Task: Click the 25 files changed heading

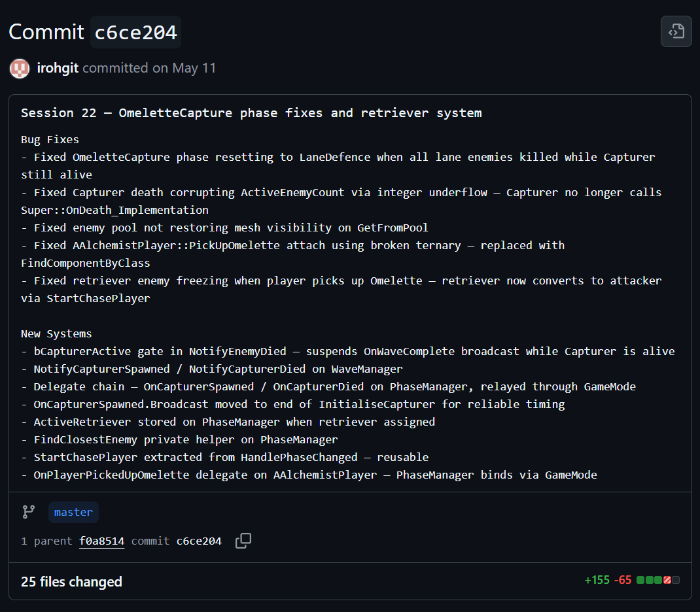Action: point(71,581)
